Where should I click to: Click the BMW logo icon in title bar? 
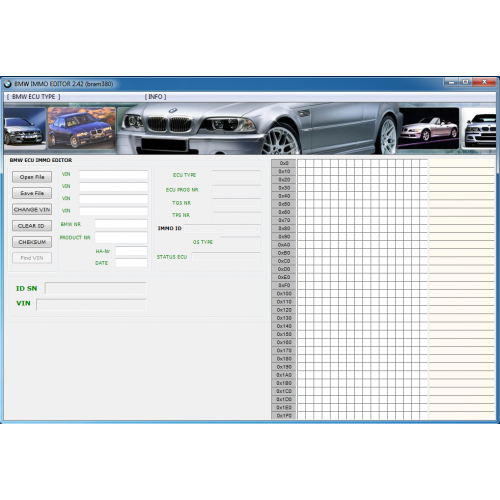pyautogui.click(x=8, y=84)
